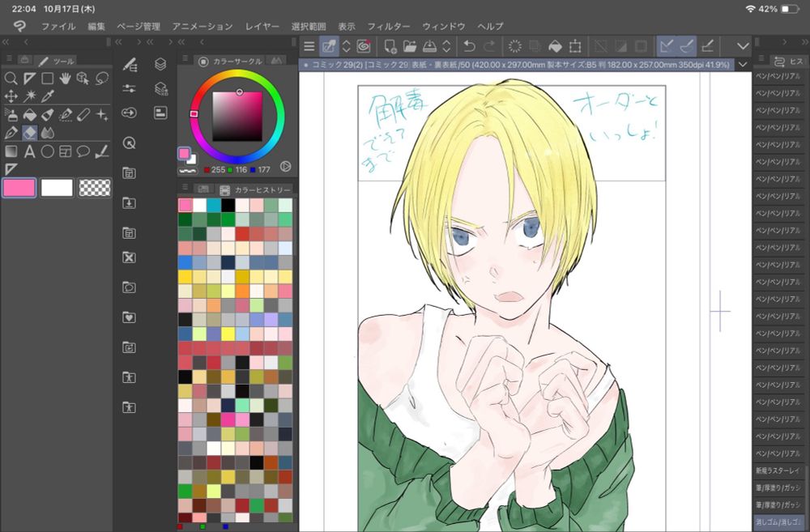Open the 編集 menu
This screenshot has height=532, width=810.
tap(96, 27)
